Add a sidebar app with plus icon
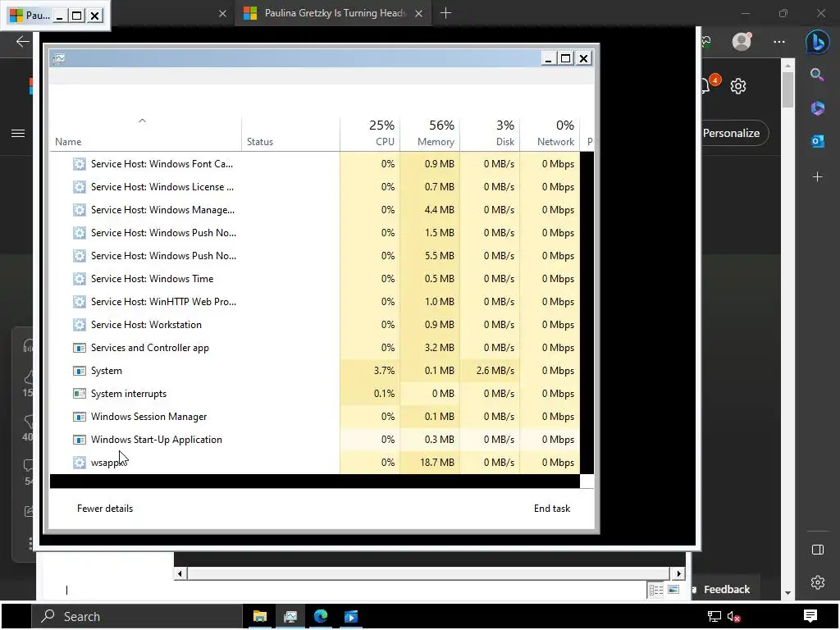The image size is (840, 630). 818,177
